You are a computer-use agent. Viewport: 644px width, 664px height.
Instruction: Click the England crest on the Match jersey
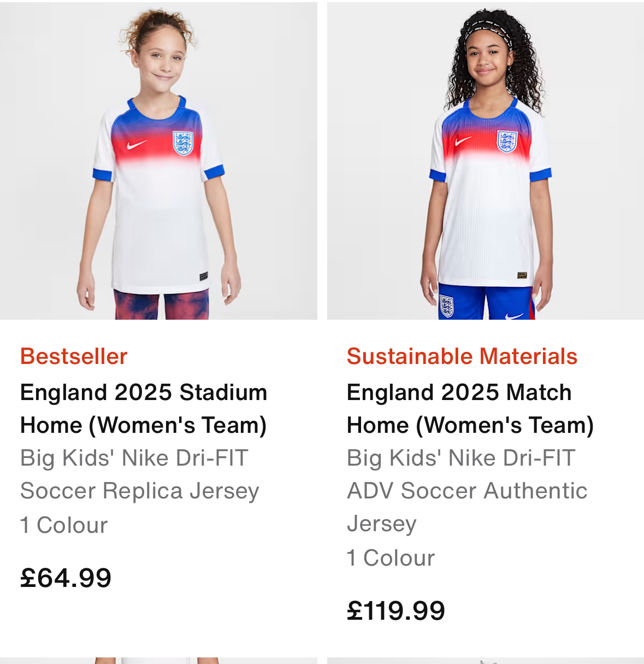click(507, 142)
